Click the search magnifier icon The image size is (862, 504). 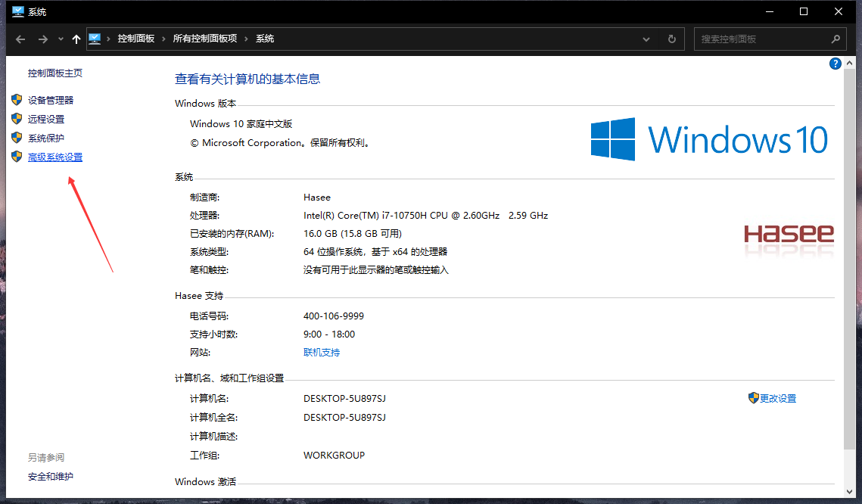point(836,39)
